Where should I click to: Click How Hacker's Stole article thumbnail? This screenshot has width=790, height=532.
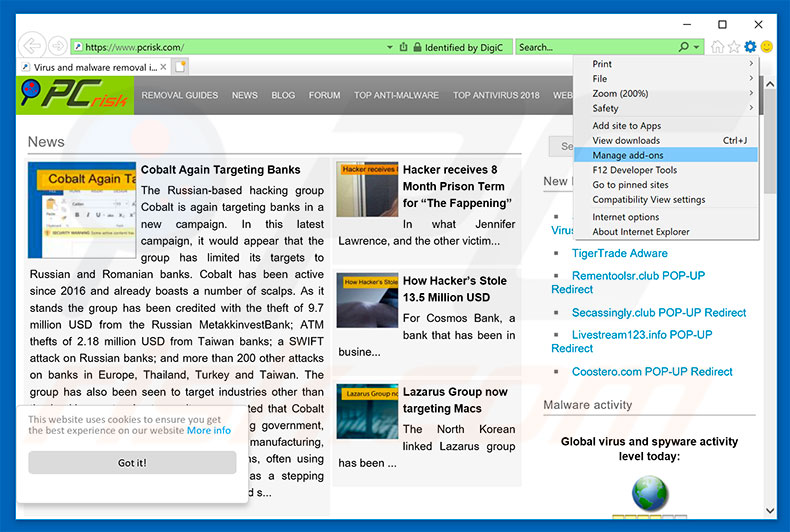click(x=367, y=301)
